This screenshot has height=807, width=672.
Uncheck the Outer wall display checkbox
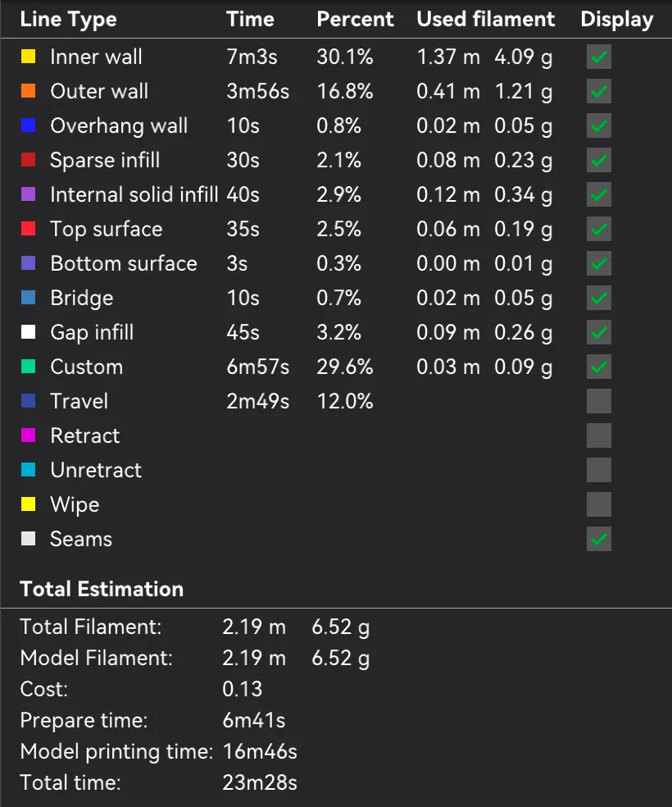(599, 91)
